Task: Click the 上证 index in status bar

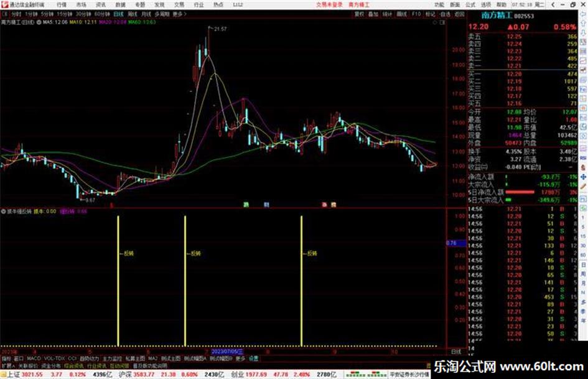Action: click(x=12, y=375)
